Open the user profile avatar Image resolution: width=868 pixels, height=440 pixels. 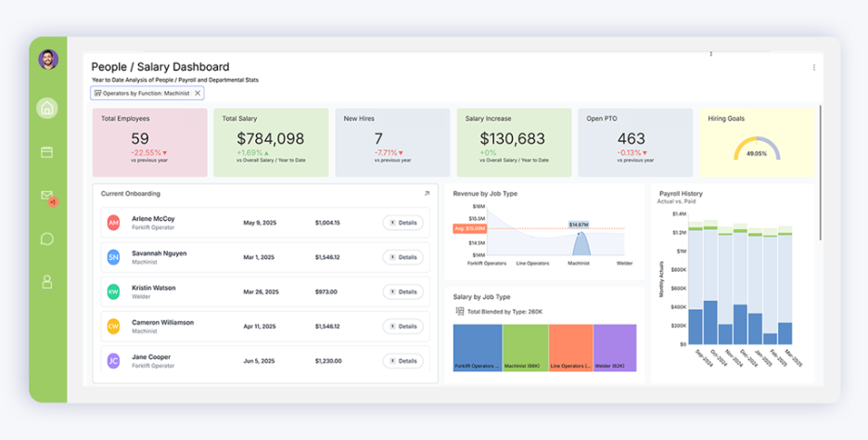tap(48, 59)
